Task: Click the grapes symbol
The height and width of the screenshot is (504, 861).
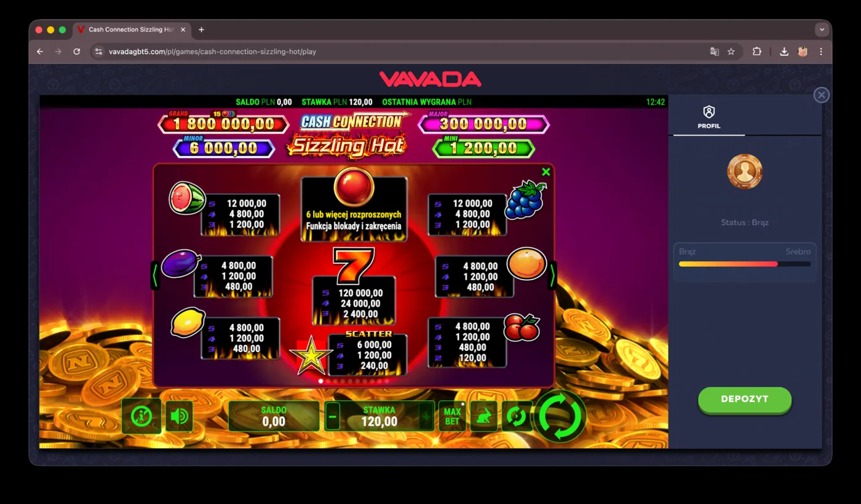Action: (525, 200)
